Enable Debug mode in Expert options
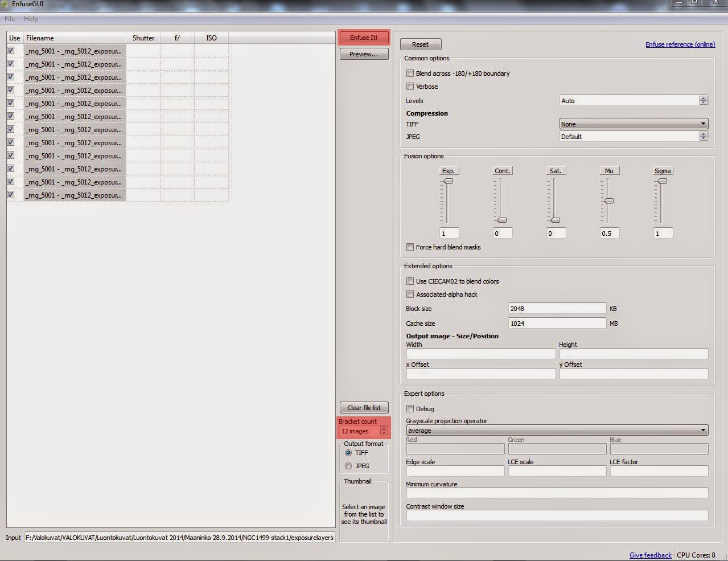The height and width of the screenshot is (561, 728). 410,408
